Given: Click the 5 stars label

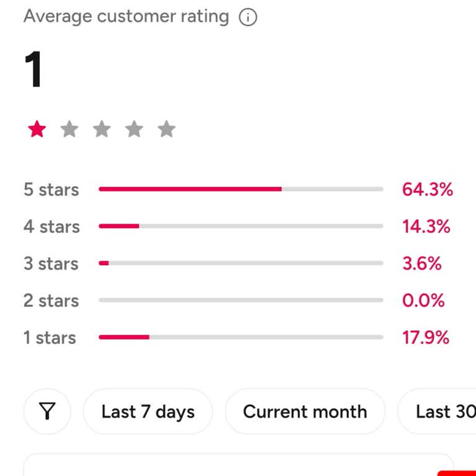Looking at the screenshot, I should (x=51, y=190).
